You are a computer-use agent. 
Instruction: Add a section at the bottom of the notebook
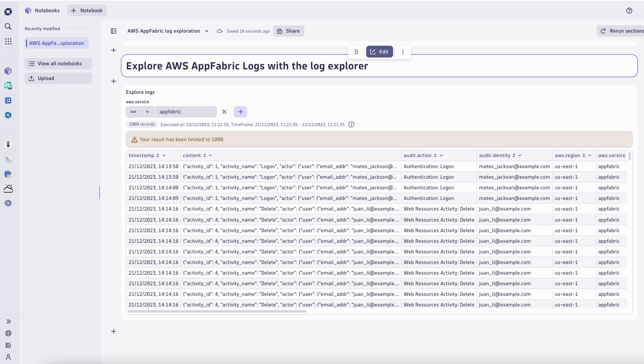(x=114, y=331)
